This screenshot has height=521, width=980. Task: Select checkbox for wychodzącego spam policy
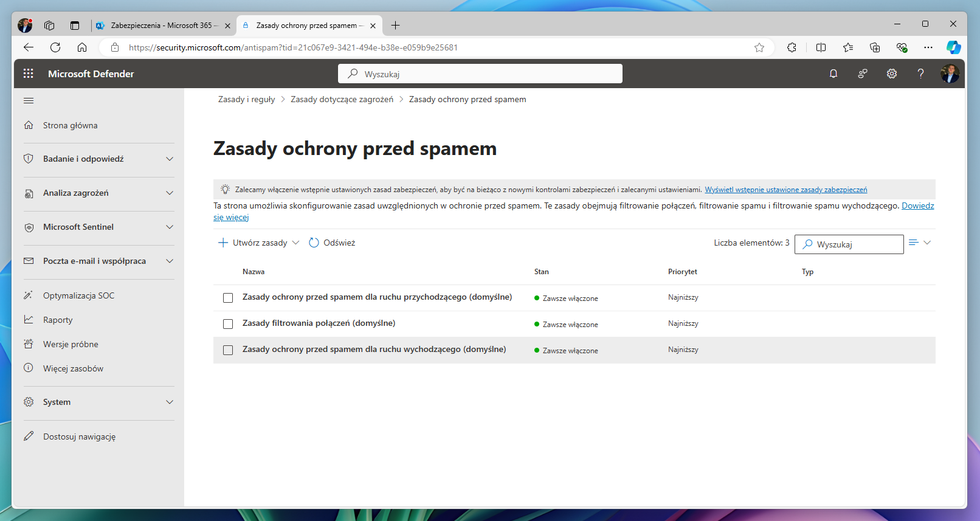[228, 350]
